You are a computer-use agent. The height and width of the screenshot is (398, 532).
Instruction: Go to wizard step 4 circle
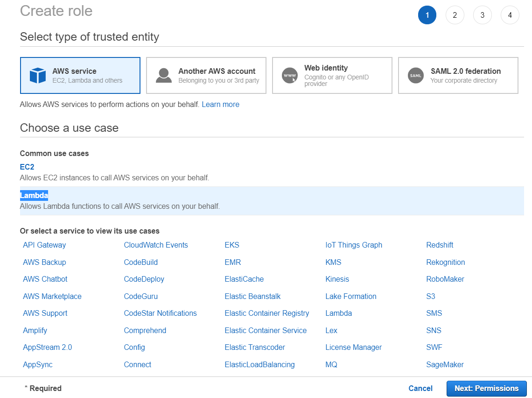pyautogui.click(x=510, y=15)
